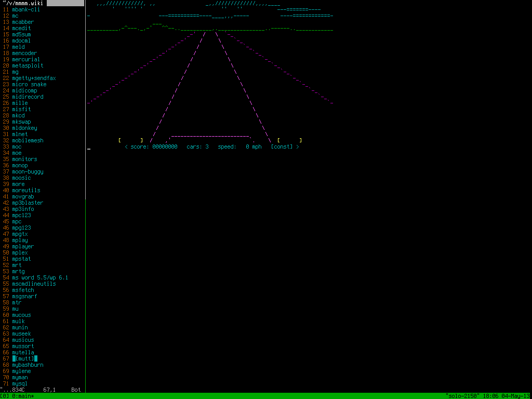The height and width of the screenshot is (399, 532).
Task: Select the 'mercurial' line
Action: click(26, 59)
